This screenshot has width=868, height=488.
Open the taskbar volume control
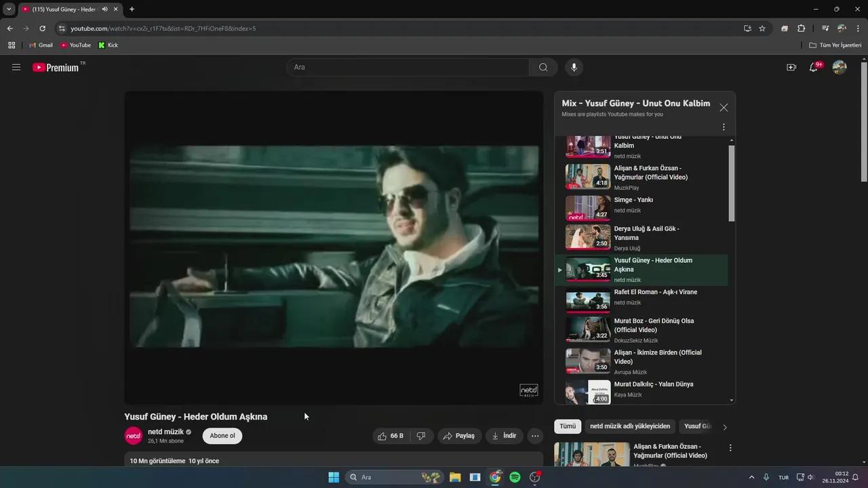coord(810,477)
